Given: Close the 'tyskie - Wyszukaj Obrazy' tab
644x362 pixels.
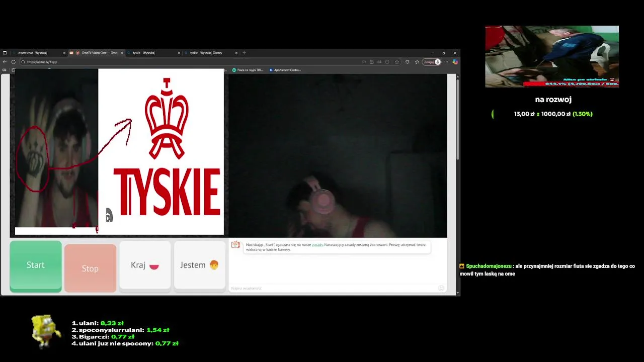Looking at the screenshot, I should [236, 53].
